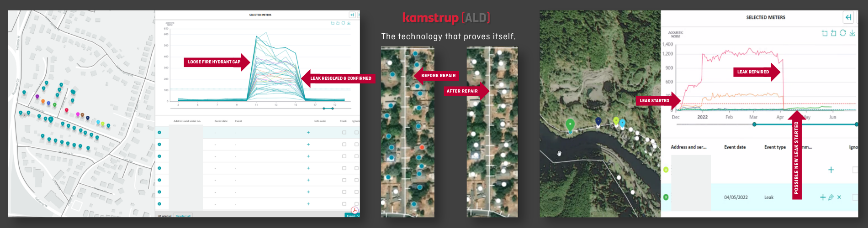This screenshot has height=228, width=868.
Task: Open the cluster marker labeled 2 on street map
Action: pyautogui.click(x=25, y=115)
